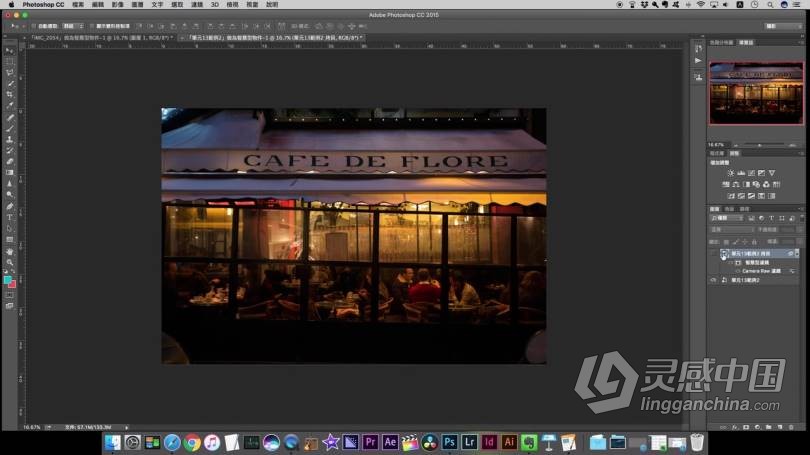810x455 pixels.
Task: Change screen mode at the toolbar bottom
Action: [x=9, y=306]
